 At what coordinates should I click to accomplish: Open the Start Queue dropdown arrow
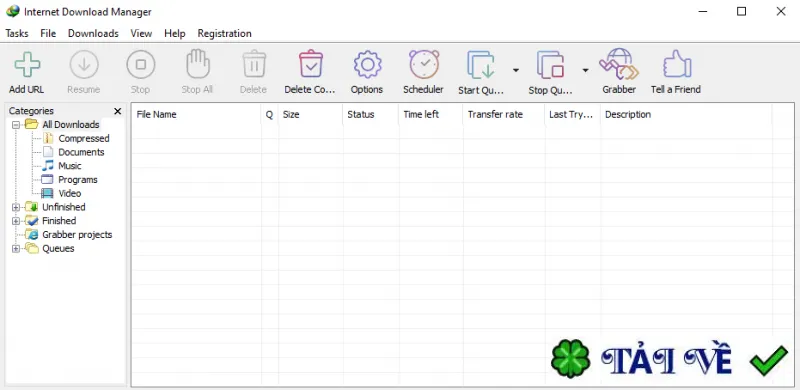[x=516, y=70]
